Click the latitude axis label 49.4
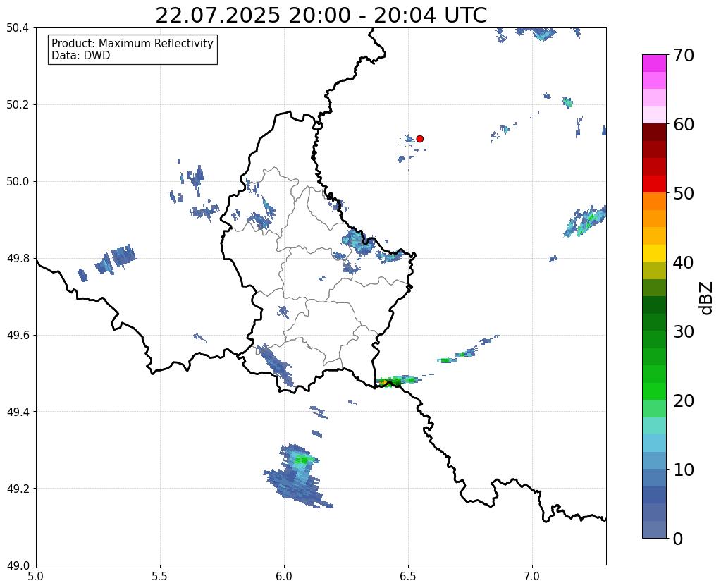Image resolution: width=721 pixels, height=588 pixels. pos(18,412)
